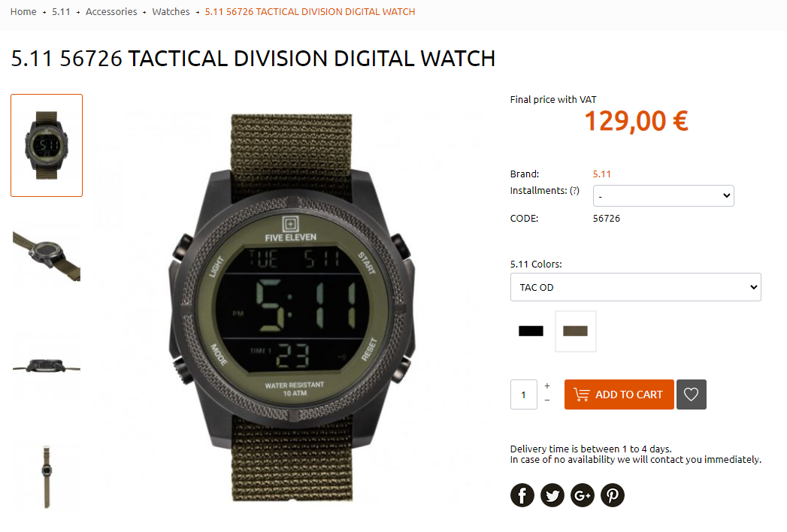
Task: Decrease quantity with the minus sign
Action: (547, 400)
